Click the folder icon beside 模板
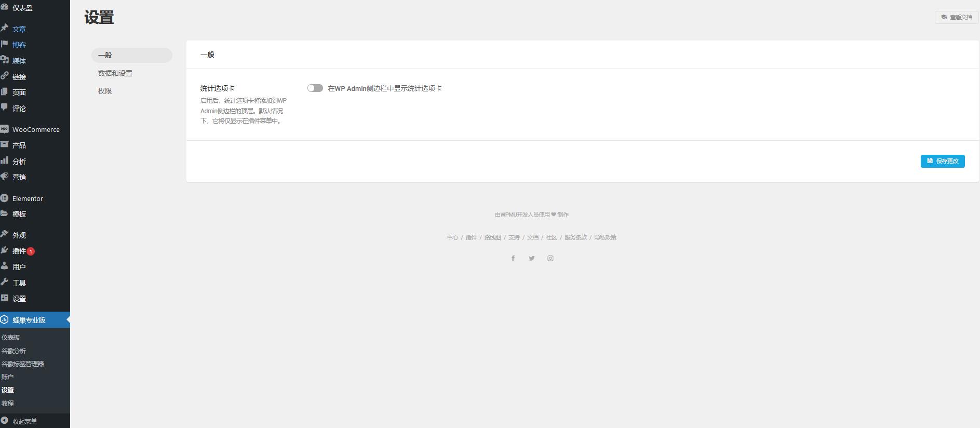980x428 pixels. coord(4,213)
